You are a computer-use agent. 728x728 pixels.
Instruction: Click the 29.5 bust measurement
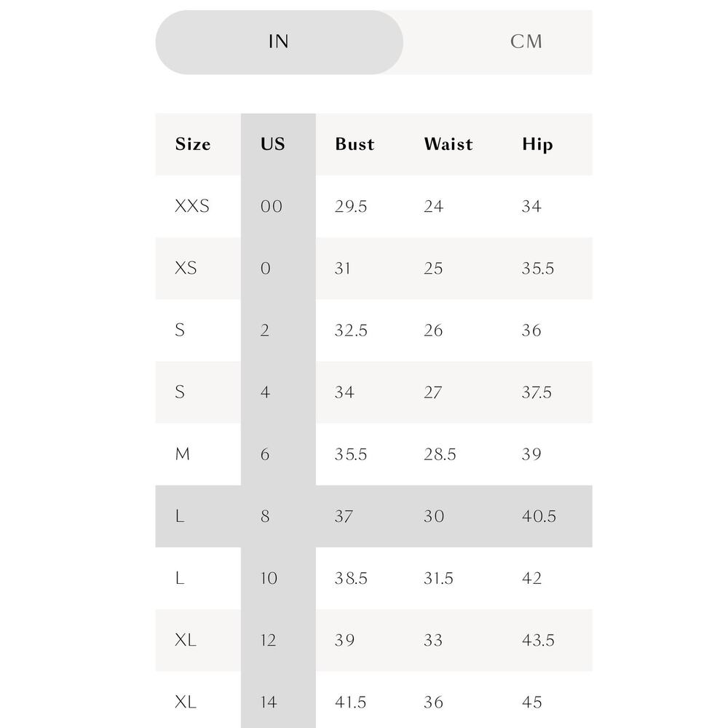coord(351,206)
